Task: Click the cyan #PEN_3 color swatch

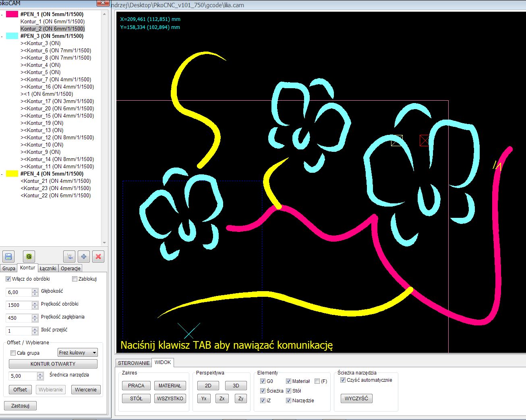Action: point(12,36)
